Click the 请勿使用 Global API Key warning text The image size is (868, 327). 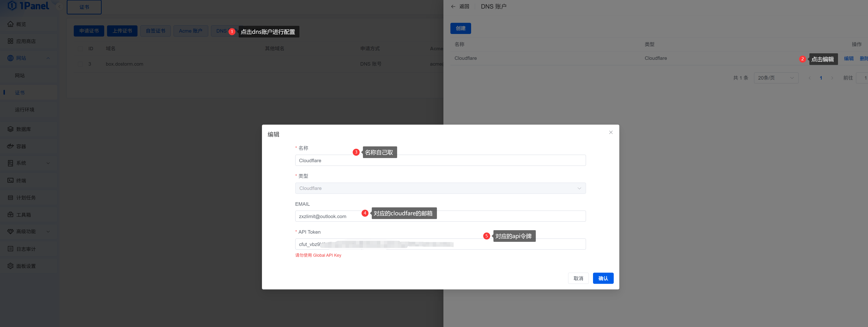[x=318, y=255]
